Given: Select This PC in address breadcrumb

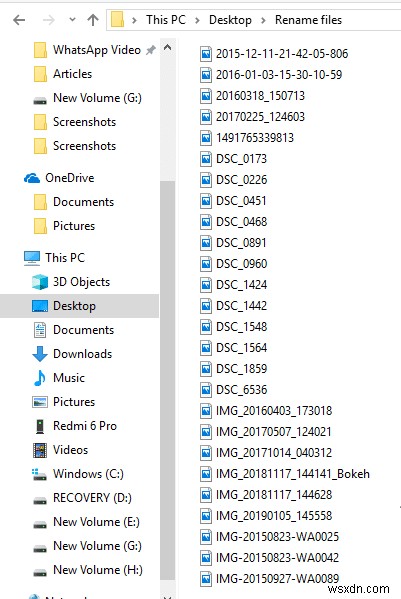Looking at the screenshot, I should 166,19.
